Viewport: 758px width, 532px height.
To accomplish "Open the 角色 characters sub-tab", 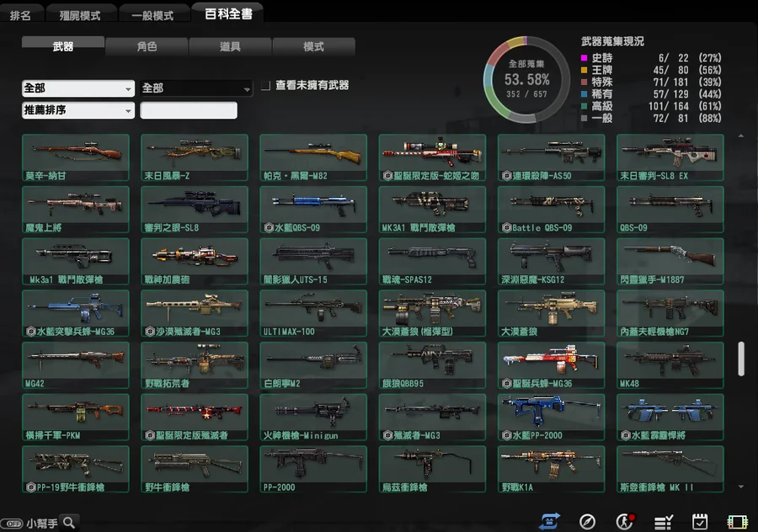I will 147,46.
